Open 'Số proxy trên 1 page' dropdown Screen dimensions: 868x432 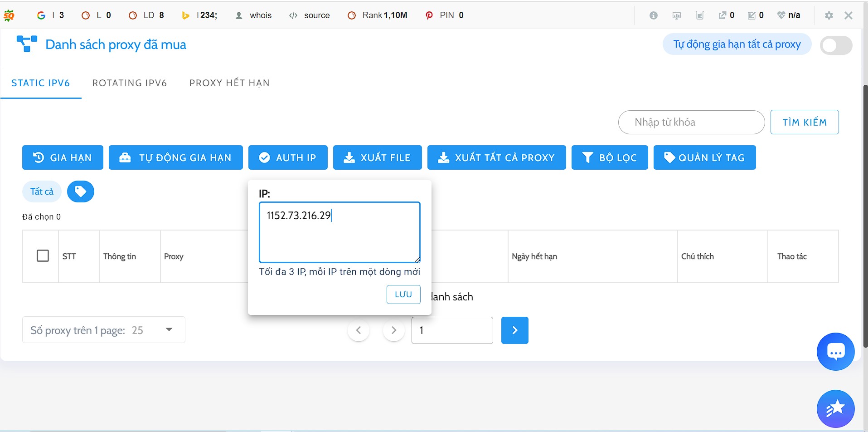pos(104,330)
